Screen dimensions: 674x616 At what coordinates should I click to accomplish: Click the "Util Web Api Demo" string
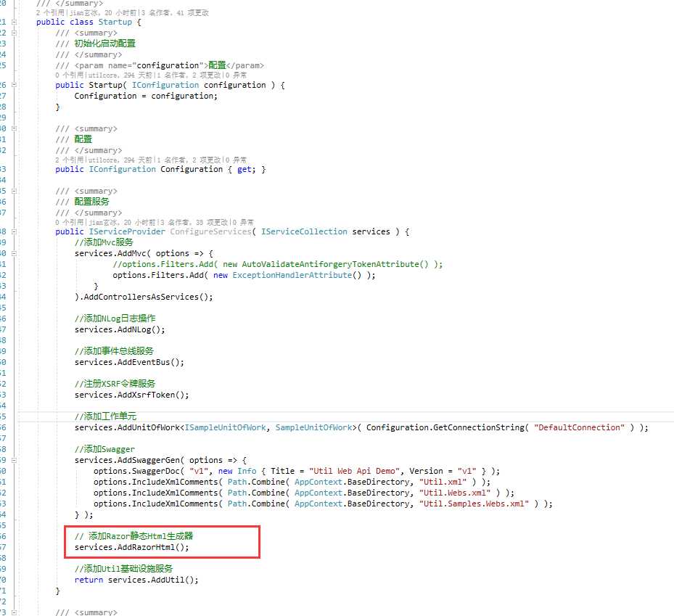[356, 471]
